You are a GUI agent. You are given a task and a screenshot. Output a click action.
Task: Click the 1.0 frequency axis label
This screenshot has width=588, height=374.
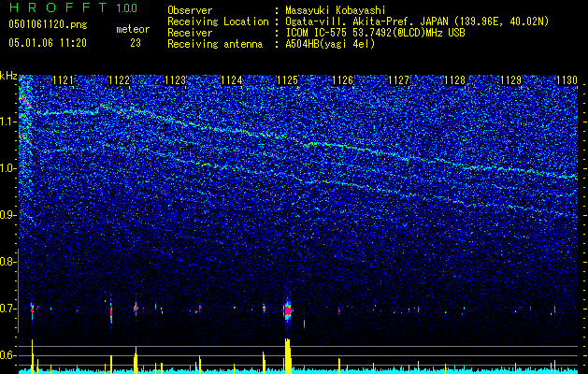point(7,168)
